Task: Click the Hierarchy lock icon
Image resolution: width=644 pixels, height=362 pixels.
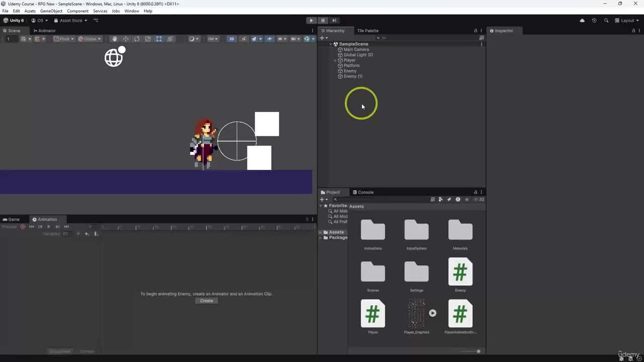Action: point(475,31)
